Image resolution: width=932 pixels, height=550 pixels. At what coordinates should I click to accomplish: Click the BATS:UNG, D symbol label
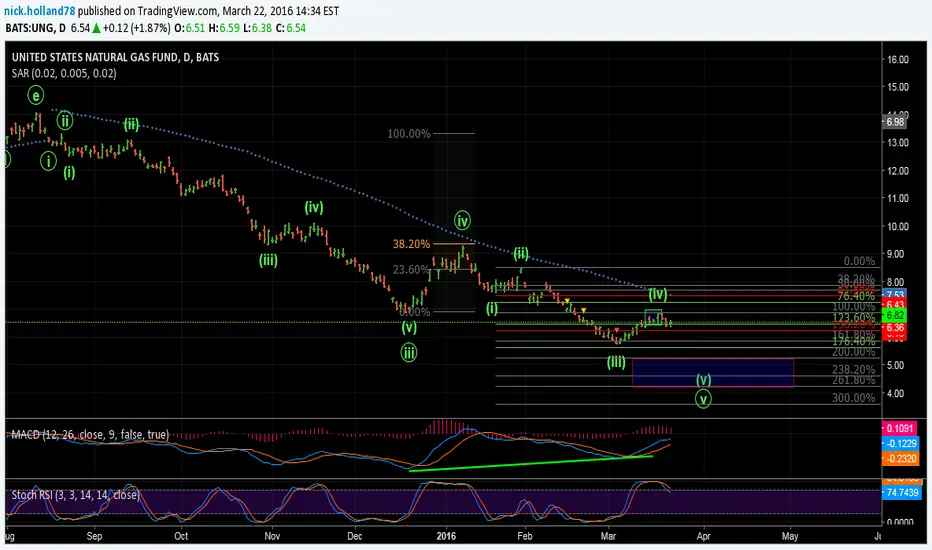tap(36, 28)
